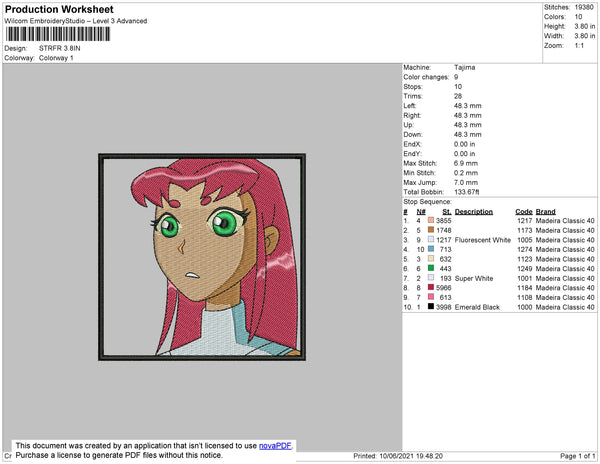Viewport: 600px width, 464px height.
Task: Click the Color changes value 9
Action: click(456, 77)
